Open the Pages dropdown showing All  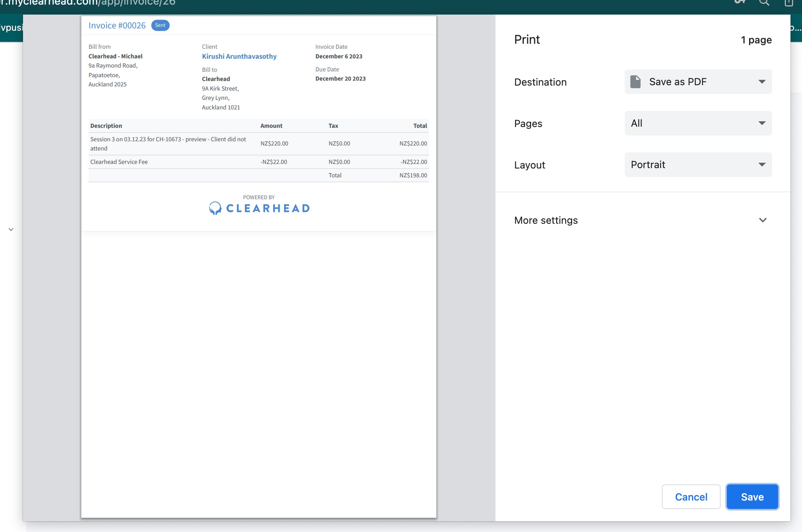698,123
